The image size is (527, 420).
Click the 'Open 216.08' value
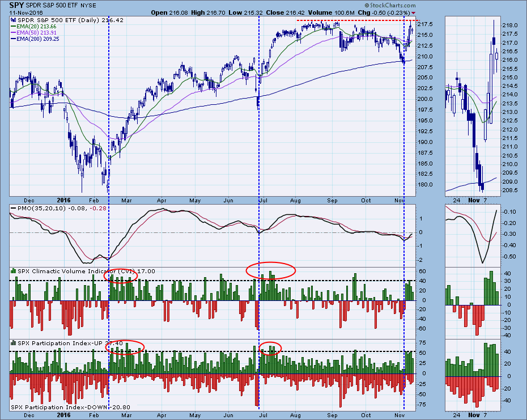click(169, 13)
